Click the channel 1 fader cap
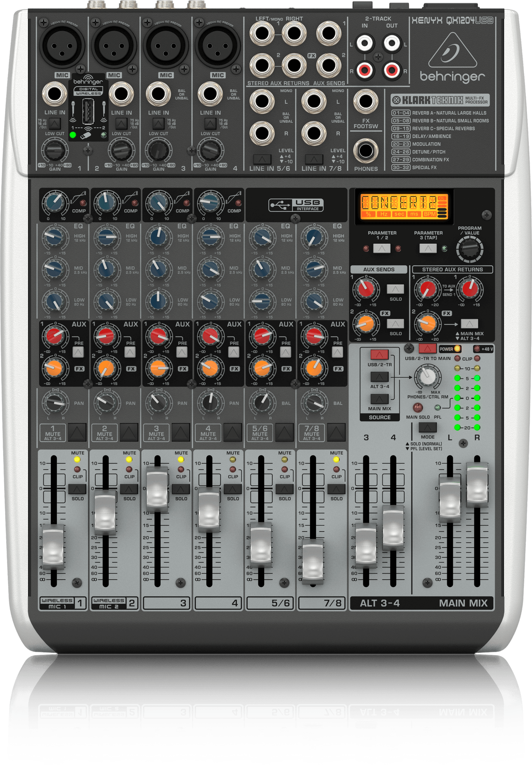 (x=53, y=546)
